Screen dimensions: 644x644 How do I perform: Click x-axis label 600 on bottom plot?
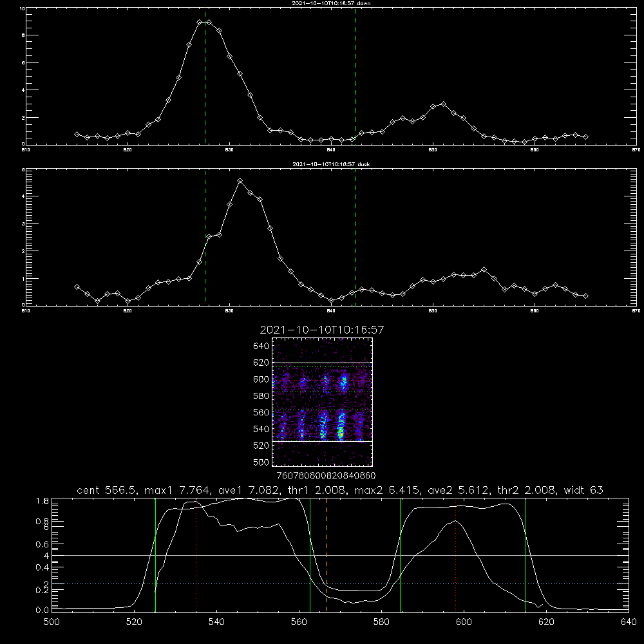coord(464,622)
